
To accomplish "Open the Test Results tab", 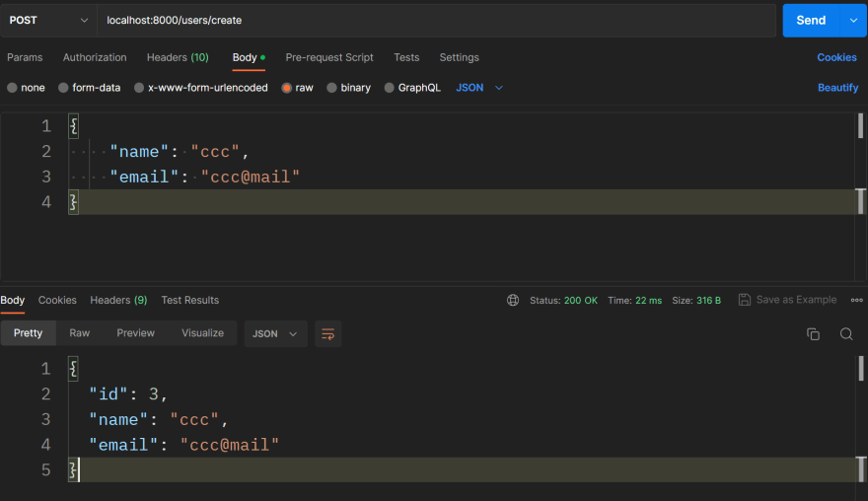I will click(189, 300).
